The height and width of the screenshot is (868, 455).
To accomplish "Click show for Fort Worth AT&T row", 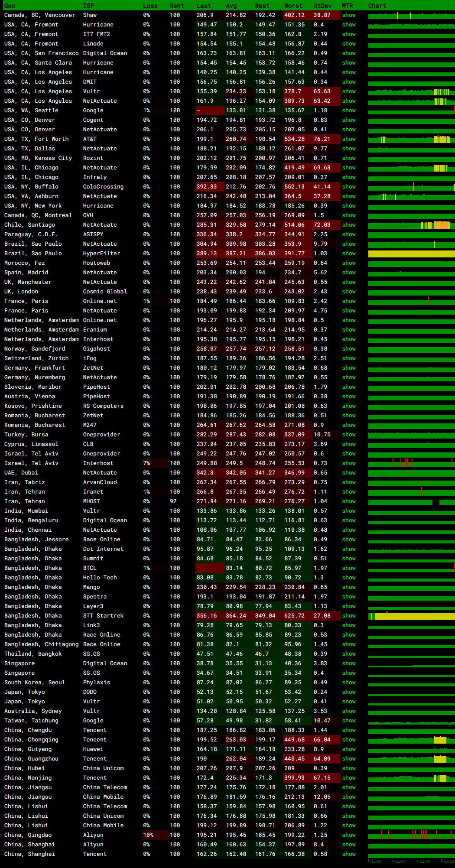I will 348,139.
